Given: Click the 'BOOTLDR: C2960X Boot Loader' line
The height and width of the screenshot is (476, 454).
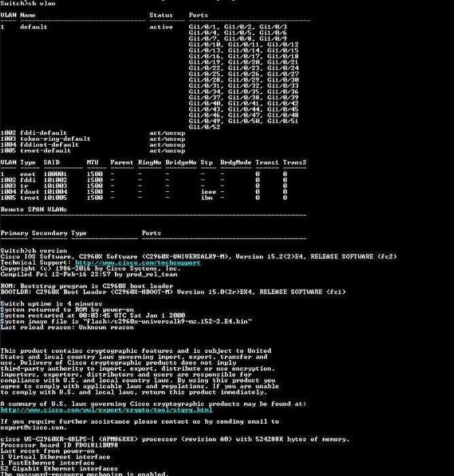Looking at the screenshot, I should pyautogui.click(x=173, y=292).
